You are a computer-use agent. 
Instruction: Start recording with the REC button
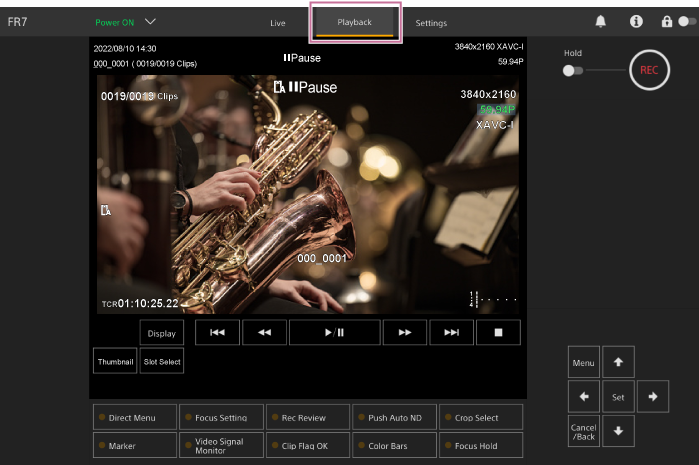click(649, 70)
